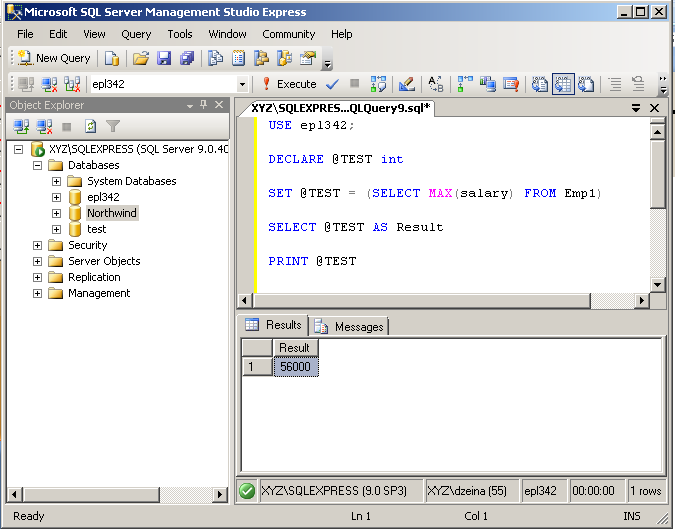Save the query with the floppy icon

164,58
